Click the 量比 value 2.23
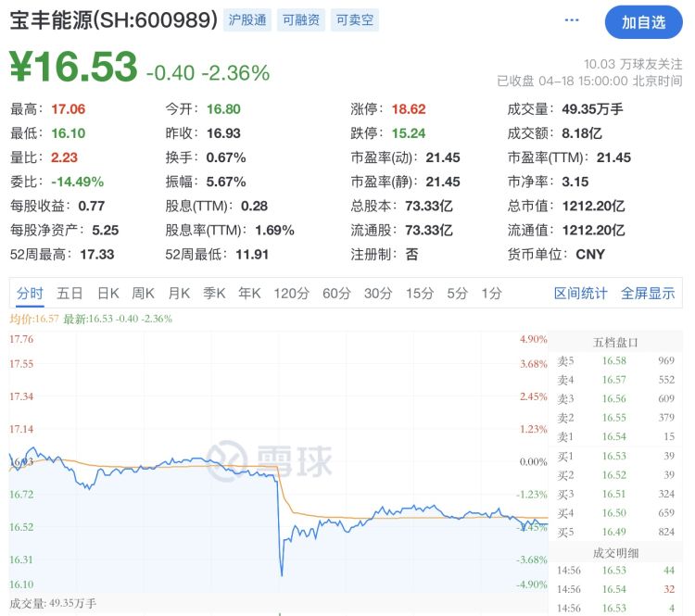 point(64,157)
